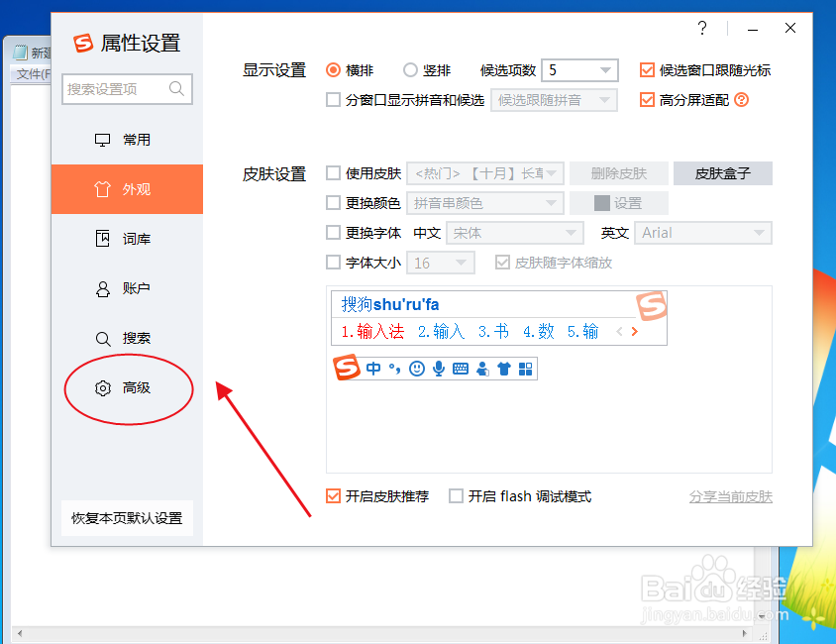This screenshot has height=644, width=836.
Task: Click the color 设置 button
Action: [618, 203]
